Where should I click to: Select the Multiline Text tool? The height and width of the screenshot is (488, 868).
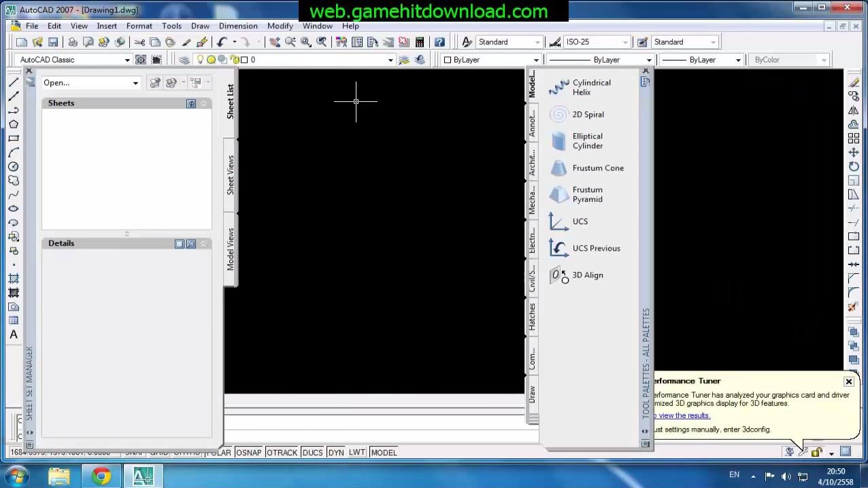pos(14,334)
